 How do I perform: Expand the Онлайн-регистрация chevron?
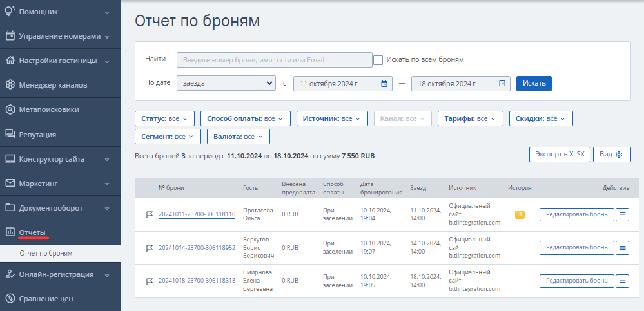(x=107, y=275)
